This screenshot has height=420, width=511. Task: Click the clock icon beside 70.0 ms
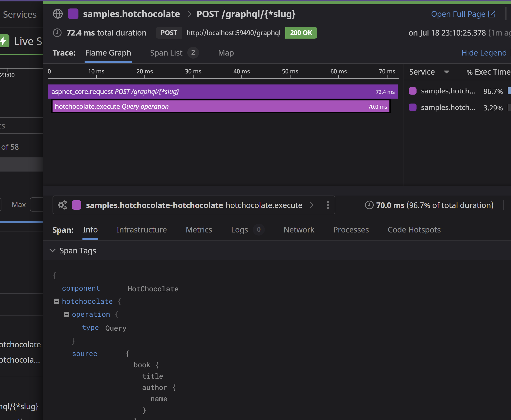(x=369, y=205)
